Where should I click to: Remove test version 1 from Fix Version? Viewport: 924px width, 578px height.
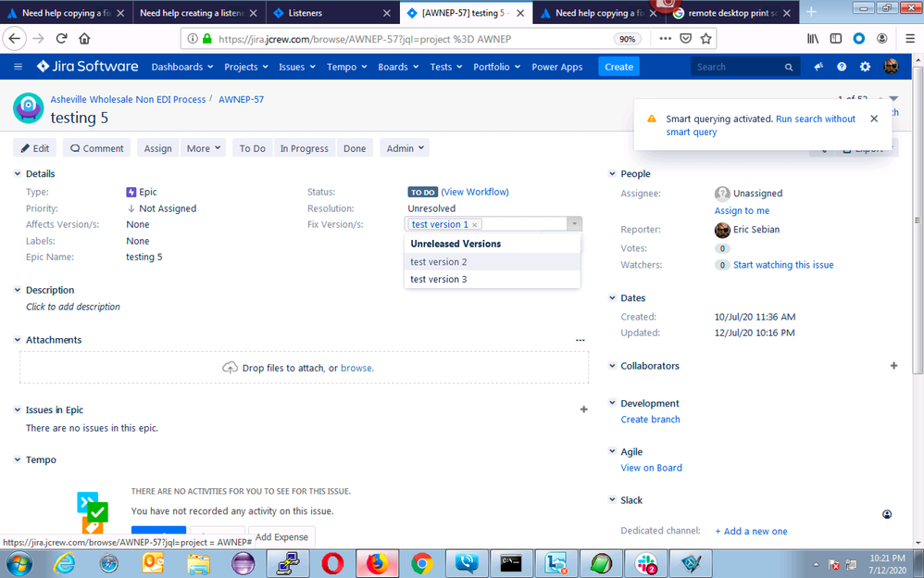(474, 225)
